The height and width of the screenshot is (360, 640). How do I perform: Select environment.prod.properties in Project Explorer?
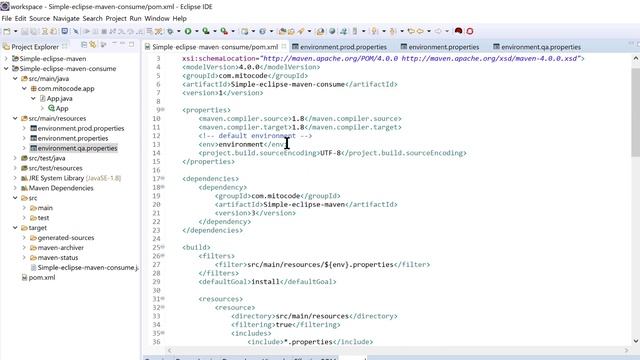81,128
